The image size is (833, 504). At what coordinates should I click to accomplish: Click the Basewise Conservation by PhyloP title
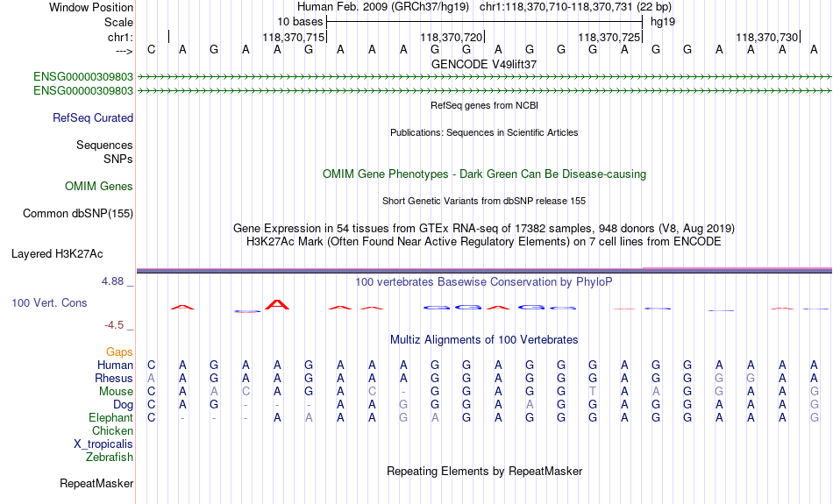484,282
